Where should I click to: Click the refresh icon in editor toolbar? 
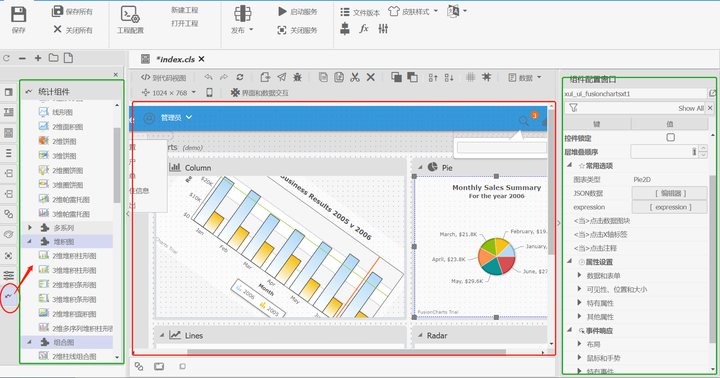(240, 77)
